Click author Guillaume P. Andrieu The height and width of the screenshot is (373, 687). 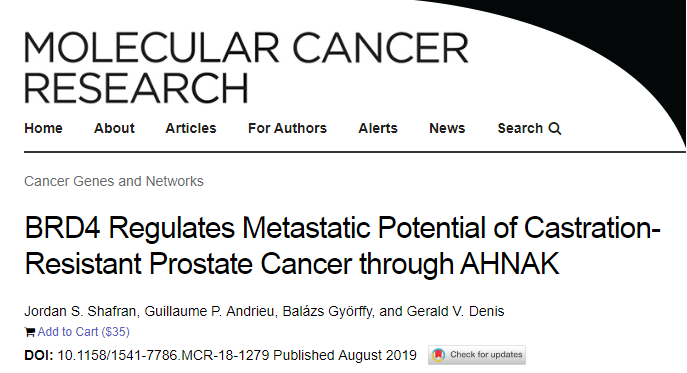click(x=209, y=311)
